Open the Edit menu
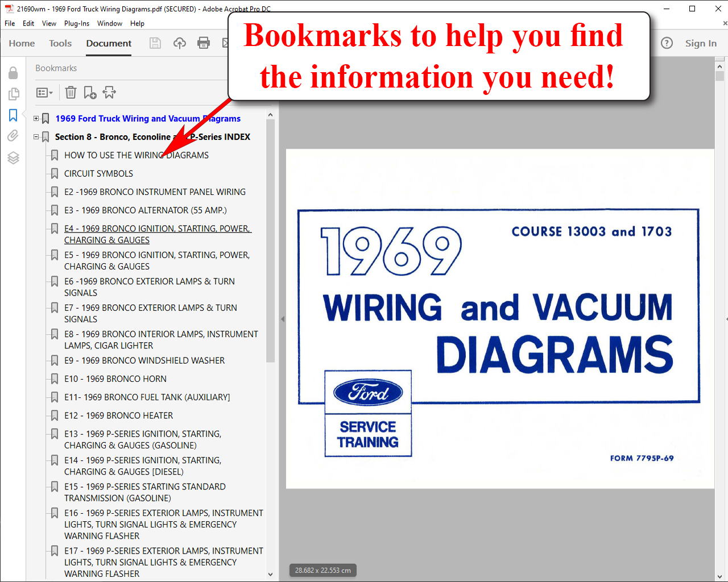The height and width of the screenshot is (582, 728). point(28,23)
